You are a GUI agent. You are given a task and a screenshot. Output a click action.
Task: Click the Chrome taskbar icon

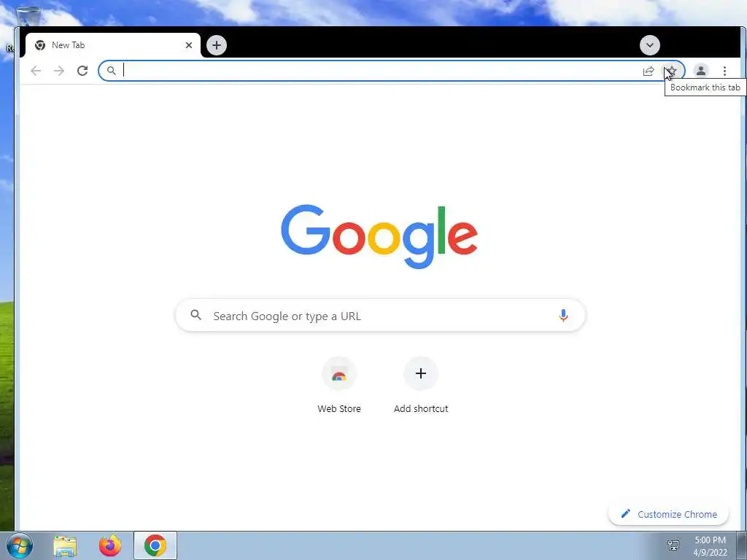[x=155, y=545]
